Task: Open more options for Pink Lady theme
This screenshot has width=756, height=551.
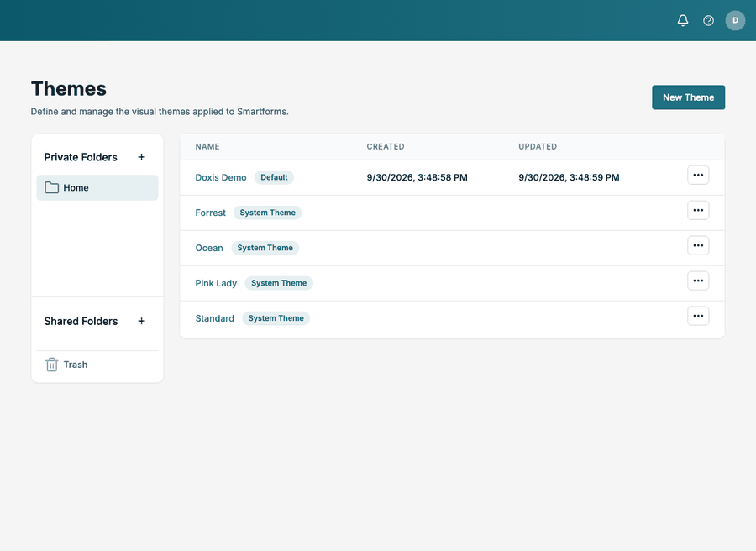Action: (698, 281)
